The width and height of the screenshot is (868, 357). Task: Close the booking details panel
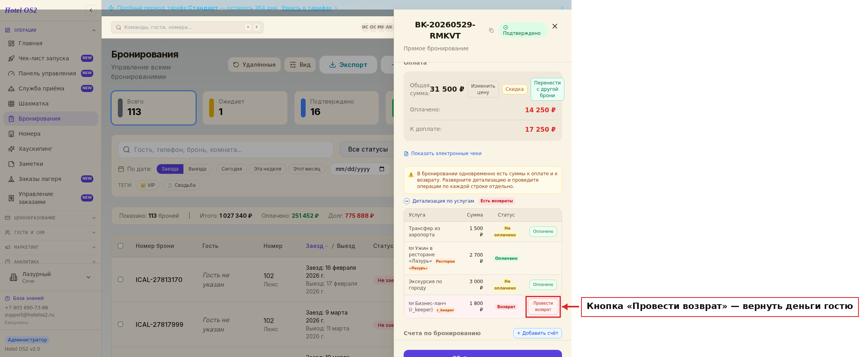pos(555,26)
